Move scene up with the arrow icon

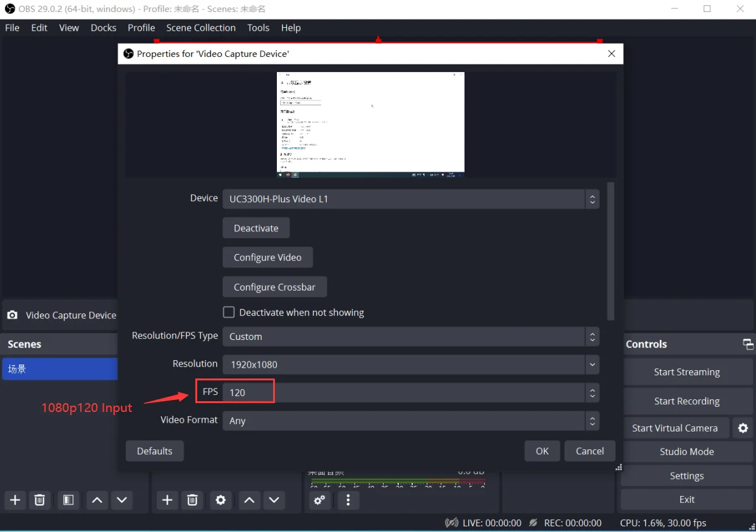[97, 500]
